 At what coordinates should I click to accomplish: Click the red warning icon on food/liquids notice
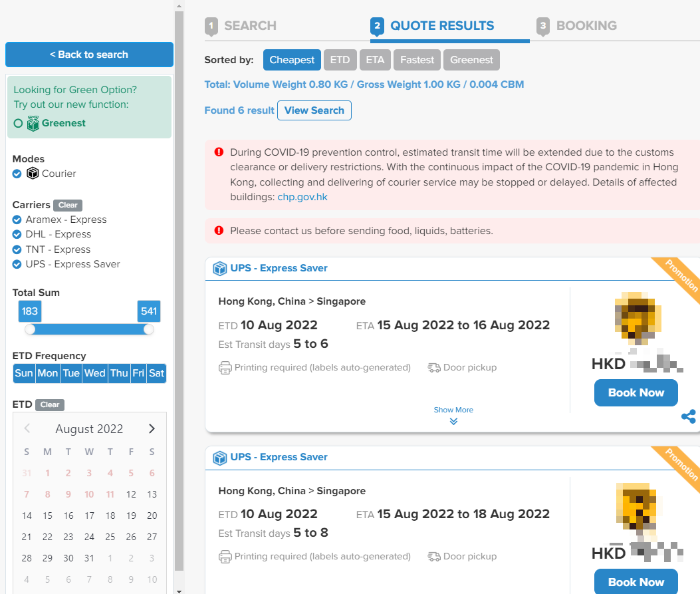point(219,230)
